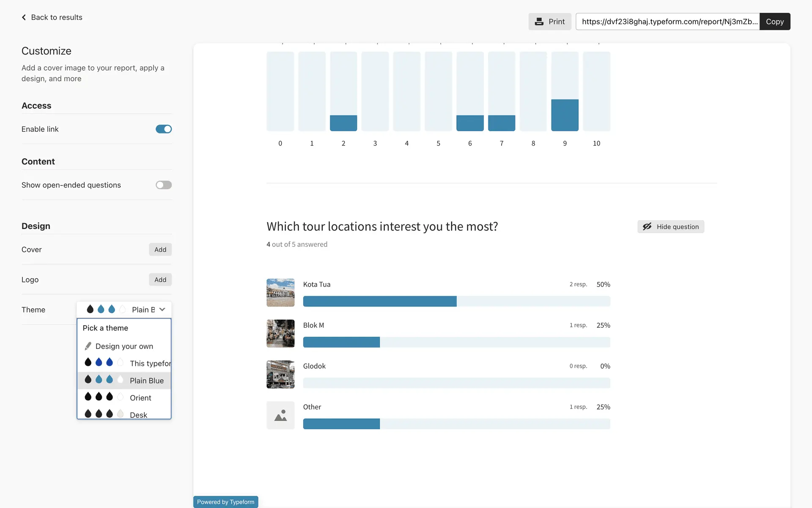Copy the report link
Screen dimensions: 812x508
coord(774,22)
